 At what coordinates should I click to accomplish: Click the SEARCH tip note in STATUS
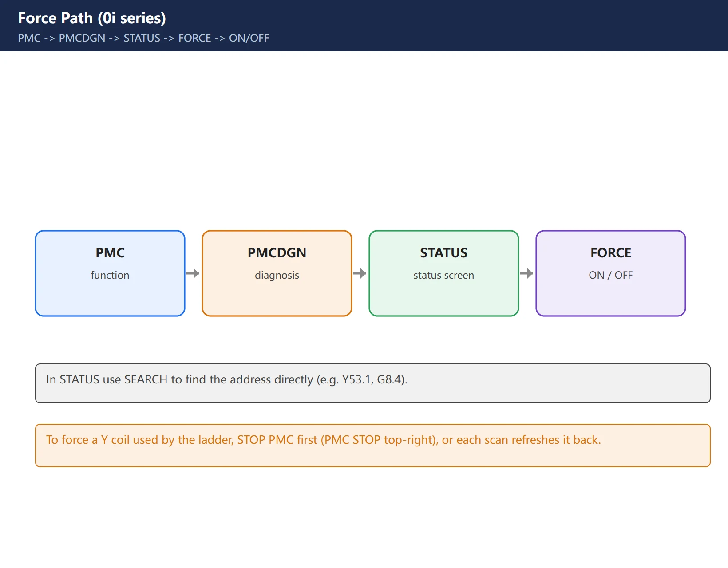coord(373,383)
